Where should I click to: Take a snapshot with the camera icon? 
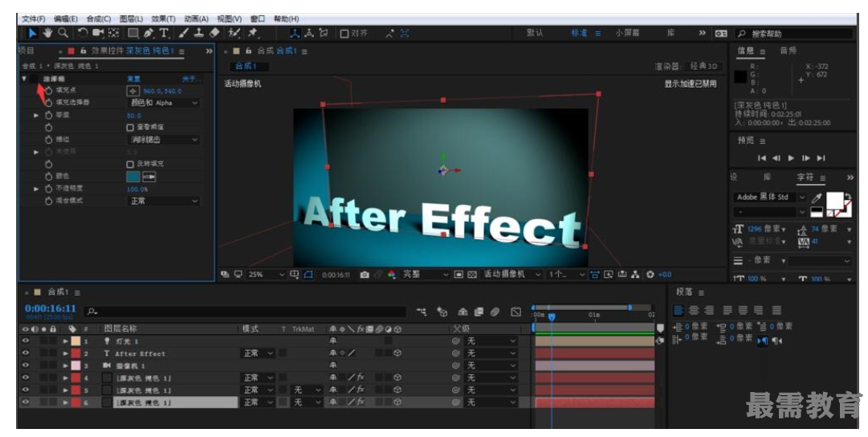(365, 275)
